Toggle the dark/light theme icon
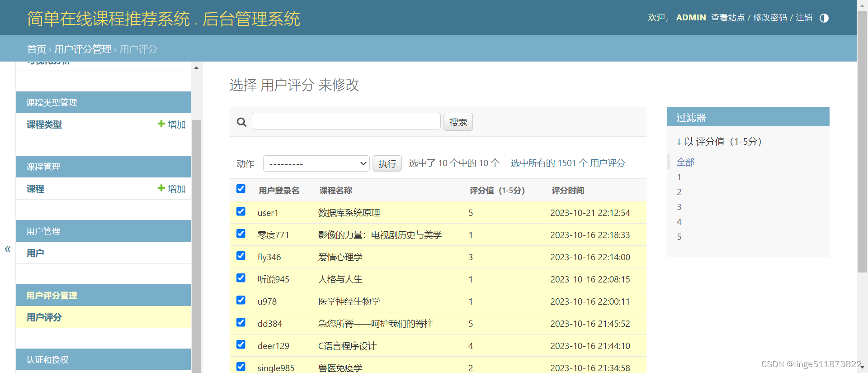 (x=824, y=18)
